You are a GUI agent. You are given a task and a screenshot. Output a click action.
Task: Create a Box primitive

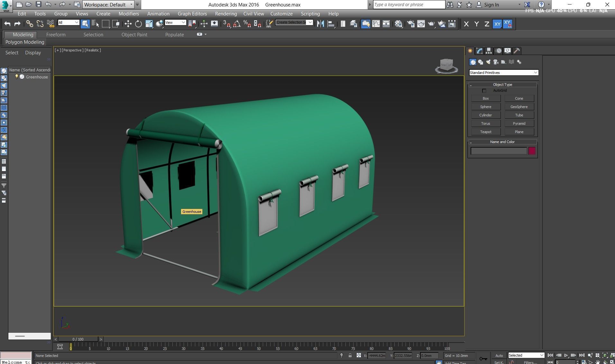[x=486, y=98]
